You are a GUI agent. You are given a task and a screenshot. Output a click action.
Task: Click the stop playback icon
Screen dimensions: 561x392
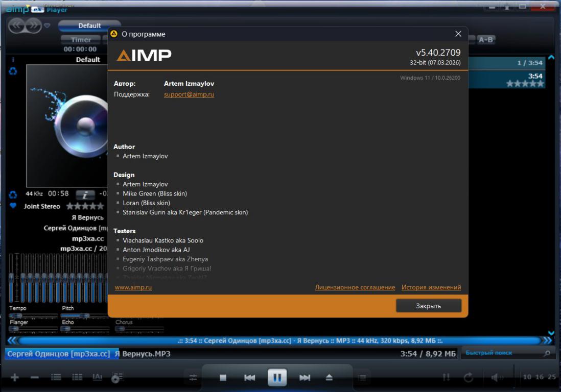coord(223,378)
